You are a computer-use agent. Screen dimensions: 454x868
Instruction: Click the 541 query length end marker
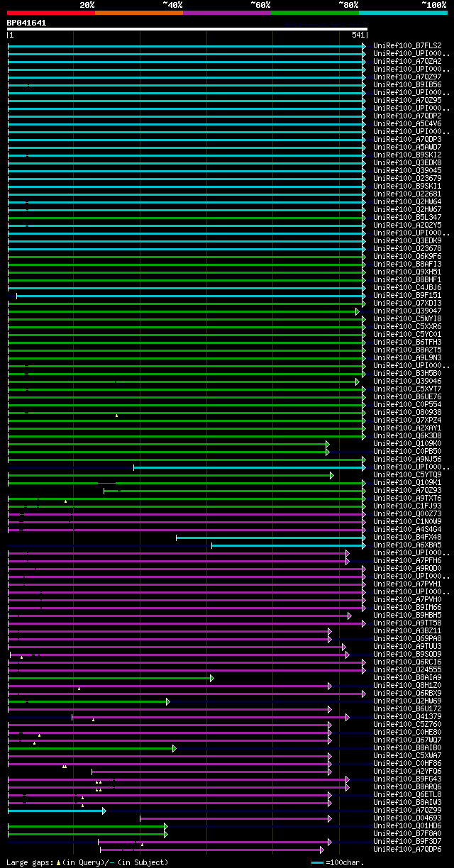click(358, 35)
